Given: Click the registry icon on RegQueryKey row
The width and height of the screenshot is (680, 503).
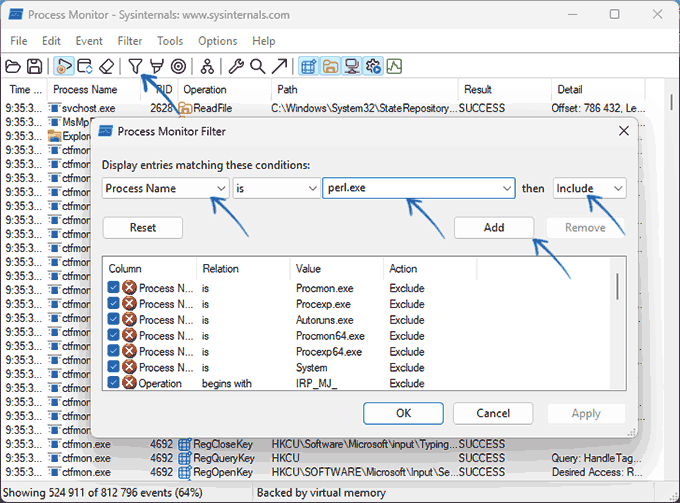Looking at the screenshot, I should point(185,458).
